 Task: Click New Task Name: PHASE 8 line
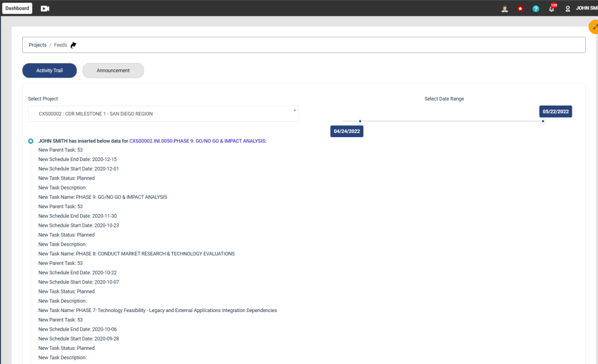(x=137, y=254)
